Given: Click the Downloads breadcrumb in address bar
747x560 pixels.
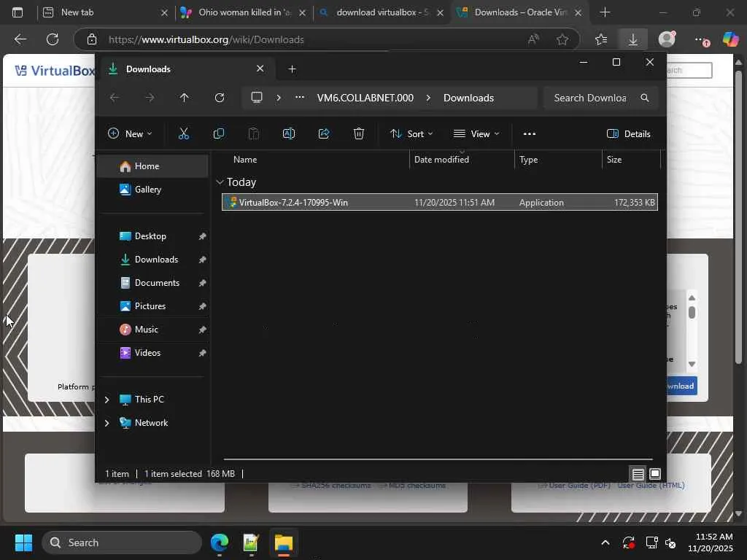Looking at the screenshot, I should (x=469, y=98).
